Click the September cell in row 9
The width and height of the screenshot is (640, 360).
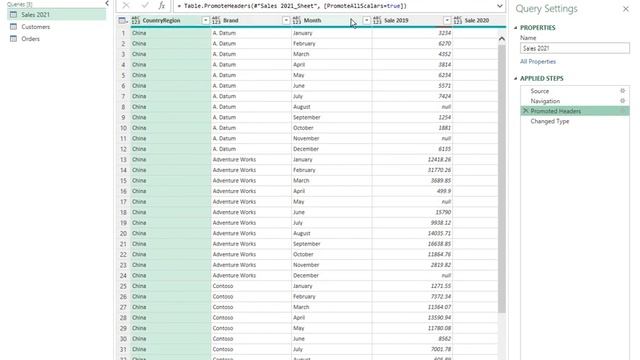pyautogui.click(x=331, y=118)
